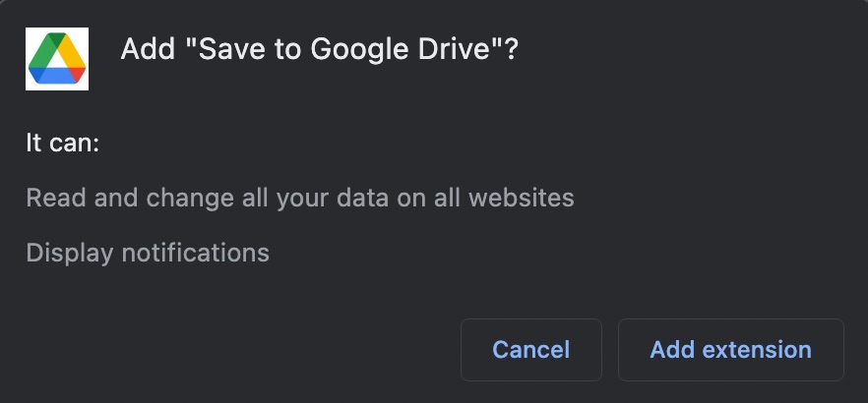Click the 'It can:' permissions label

pos(63,144)
